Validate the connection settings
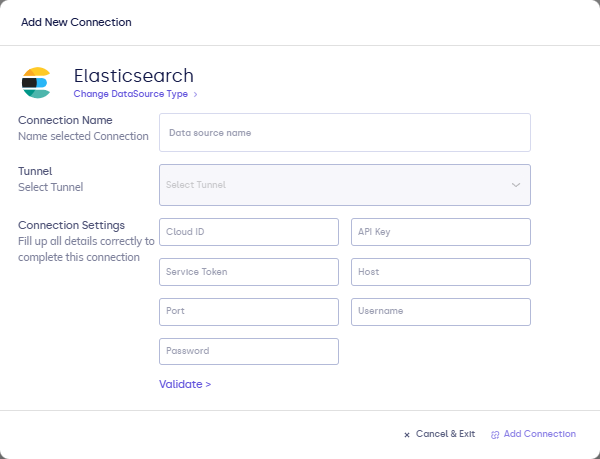The height and width of the screenshot is (459, 600). coord(185,384)
